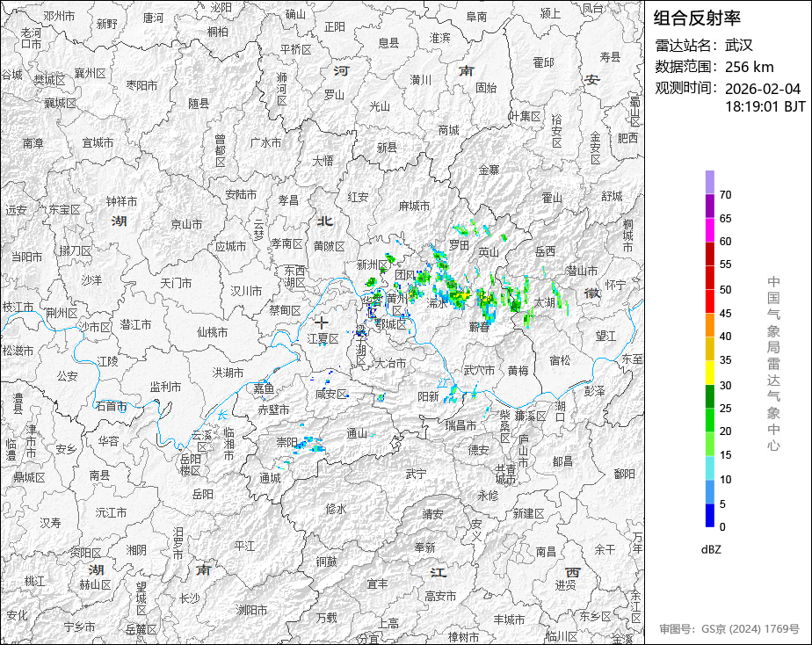This screenshot has height=645, width=812.
Task: Click the cyan swatch between 10 and 15
Action: tap(710, 468)
